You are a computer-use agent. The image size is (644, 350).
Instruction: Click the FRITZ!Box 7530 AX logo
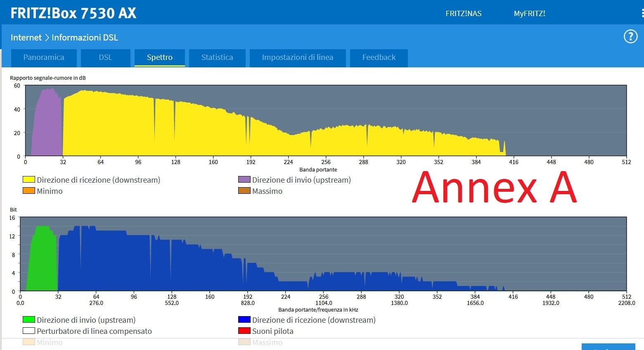[x=73, y=13]
